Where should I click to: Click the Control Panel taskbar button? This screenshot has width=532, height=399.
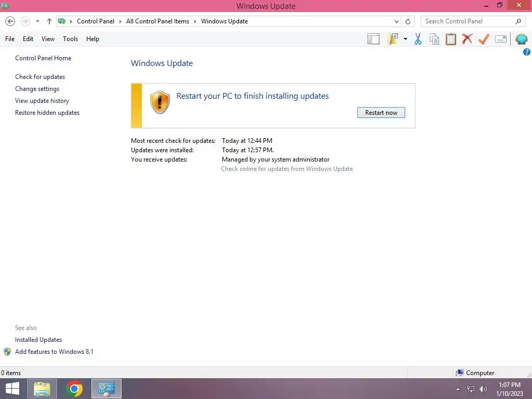(107, 389)
